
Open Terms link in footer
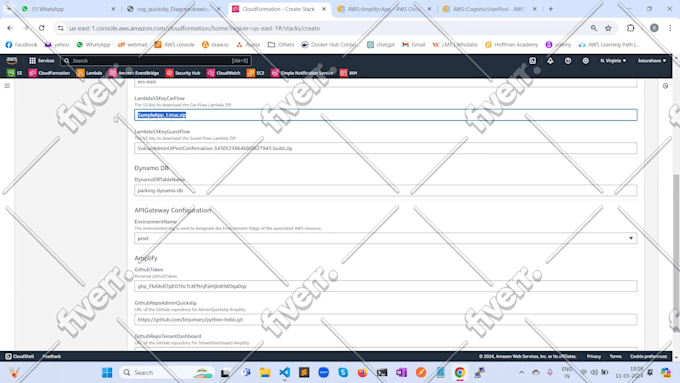click(x=615, y=357)
